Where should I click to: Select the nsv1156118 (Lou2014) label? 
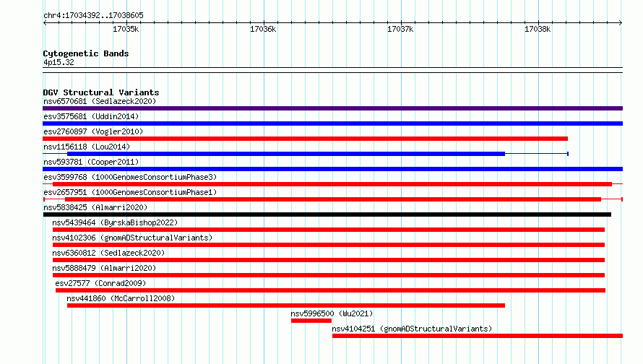point(87,147)
